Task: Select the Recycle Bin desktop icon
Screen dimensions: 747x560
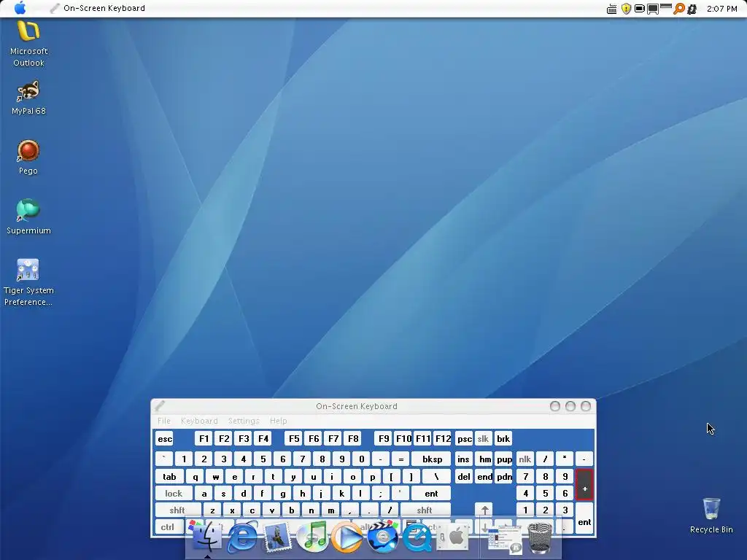Action: click(711, 516)
